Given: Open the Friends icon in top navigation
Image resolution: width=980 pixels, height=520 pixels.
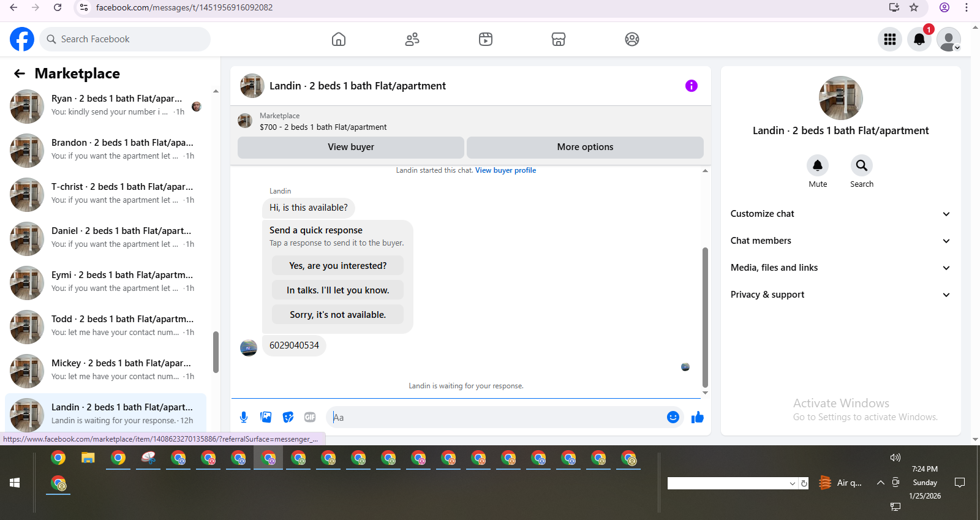Looking at the screenshot, I should pos(412,39).
